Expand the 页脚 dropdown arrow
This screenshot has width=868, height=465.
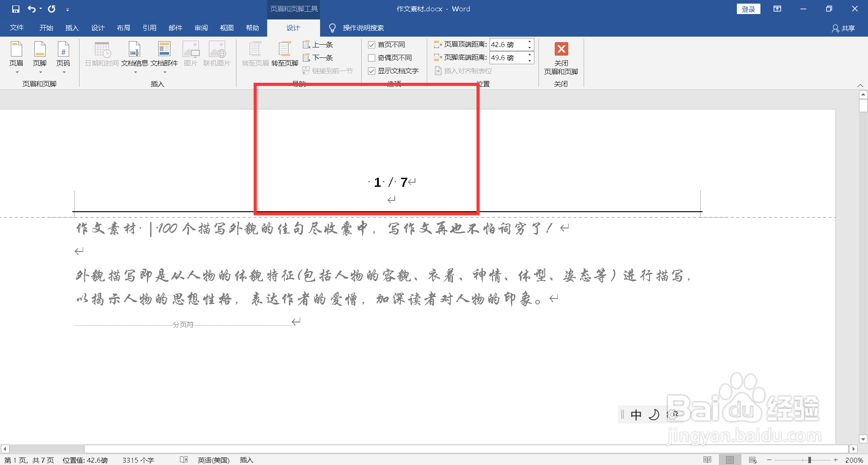coord(40,72)
